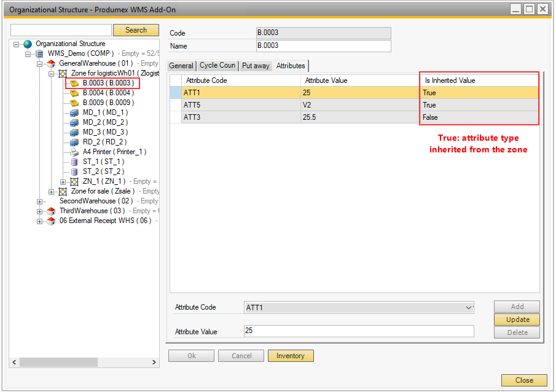Collapse the GeneralWarehouse tree node
This screenshot has width=556, height=392.
click(x=40, y=64)
